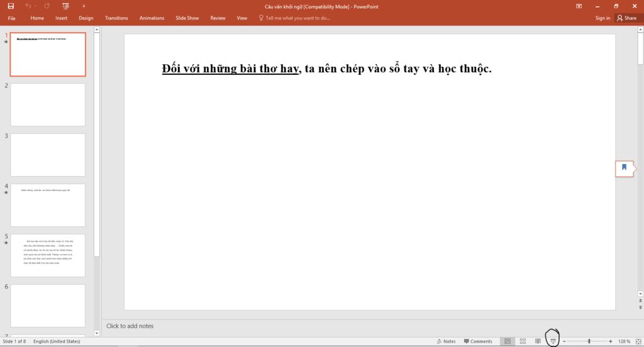Click the animation star icon beside slide 4
This screenshot has height=347, width=644.
pyautogui.click(x=6, y=192)
